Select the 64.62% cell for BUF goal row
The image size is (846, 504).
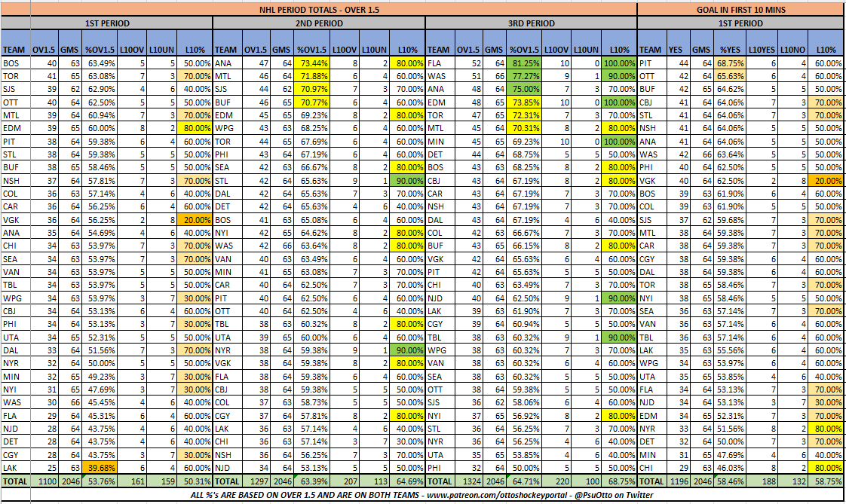tap(730, 89)
